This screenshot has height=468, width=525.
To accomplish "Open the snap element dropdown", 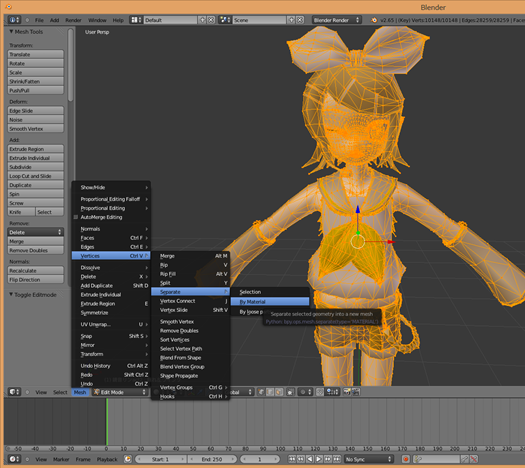I will (332, 392).
